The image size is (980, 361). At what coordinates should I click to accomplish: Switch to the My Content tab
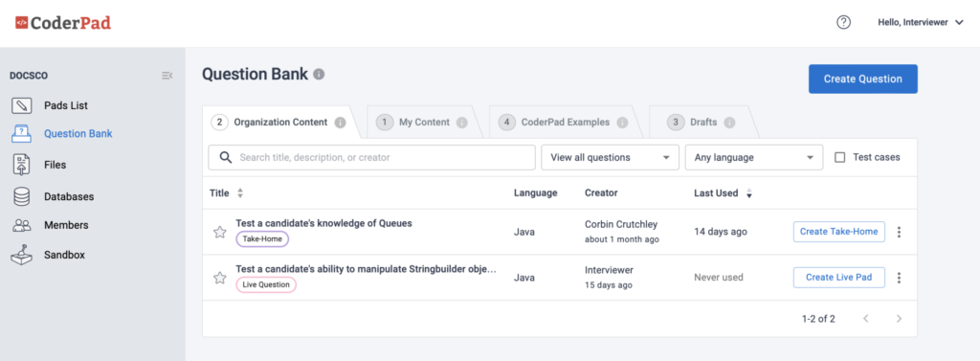point(424,123)
